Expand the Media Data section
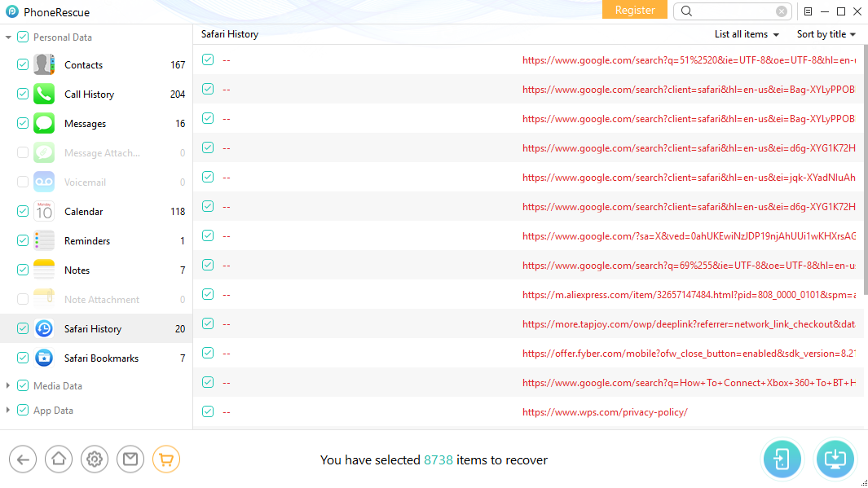Screen dimensions: 868x488 (x=8, y=386)
